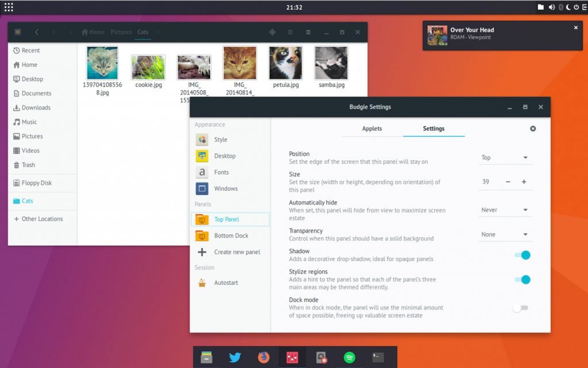Screen dimensions: 588x368
Task: Click the ROAM album art in notification
Action: pos(437,35)
